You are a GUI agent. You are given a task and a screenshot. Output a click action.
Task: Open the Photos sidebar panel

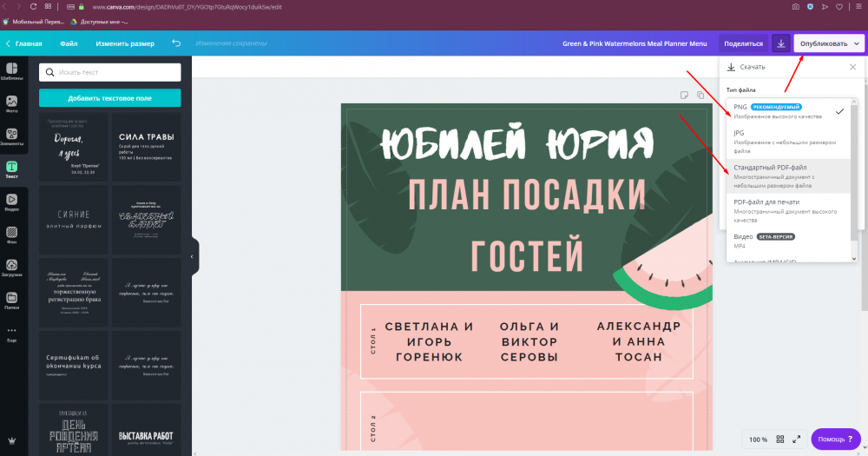pos(11,104)
